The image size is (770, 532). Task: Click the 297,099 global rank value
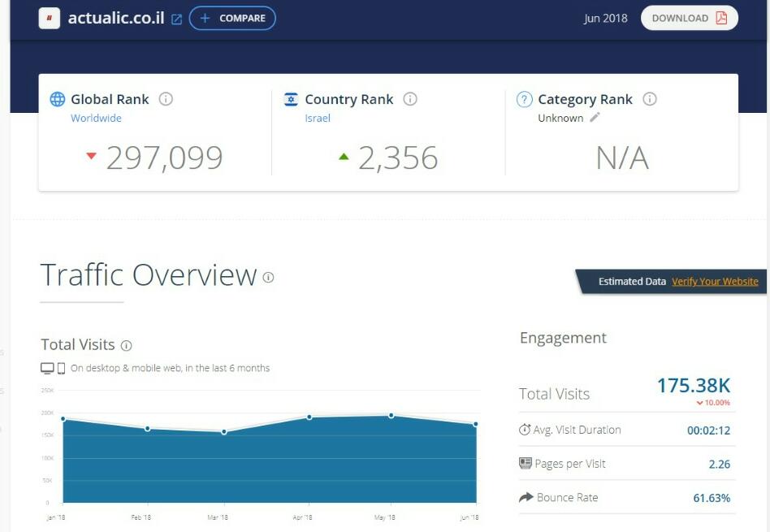(164, 158)
